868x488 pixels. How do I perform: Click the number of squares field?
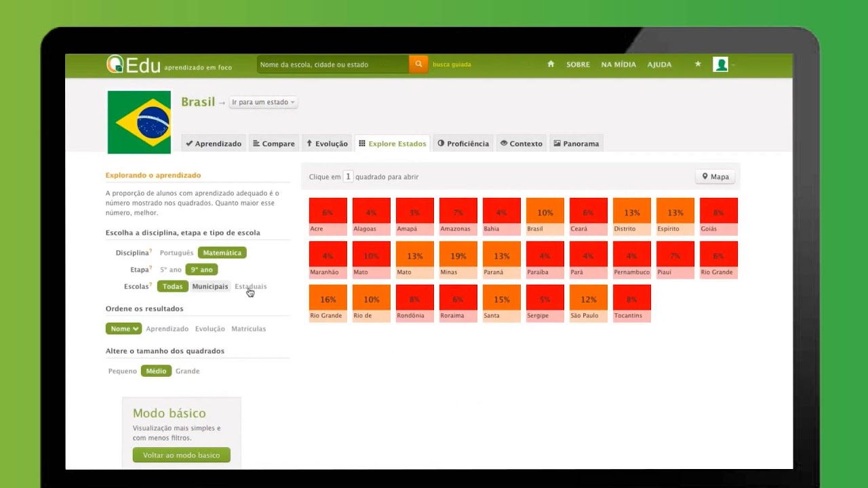coord(348,177)
